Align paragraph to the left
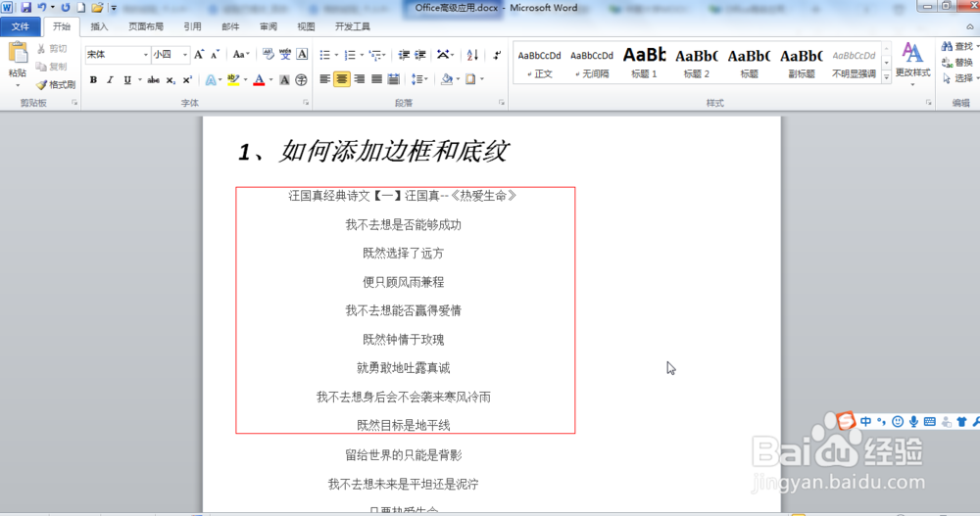 324,79
